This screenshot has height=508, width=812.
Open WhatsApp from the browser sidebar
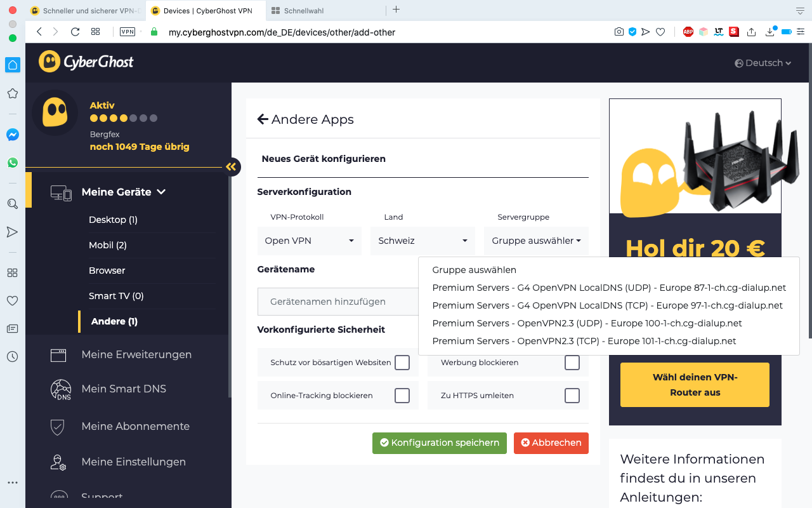tap(12, 163)
